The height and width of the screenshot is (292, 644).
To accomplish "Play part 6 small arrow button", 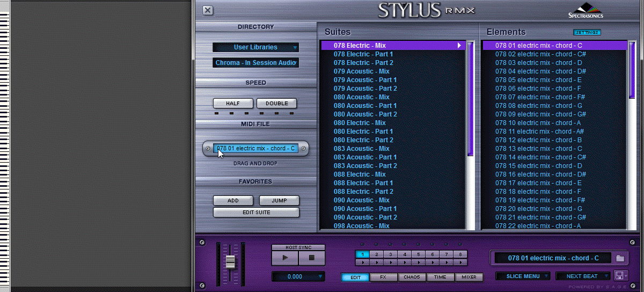I will click(x=432, y=262).
